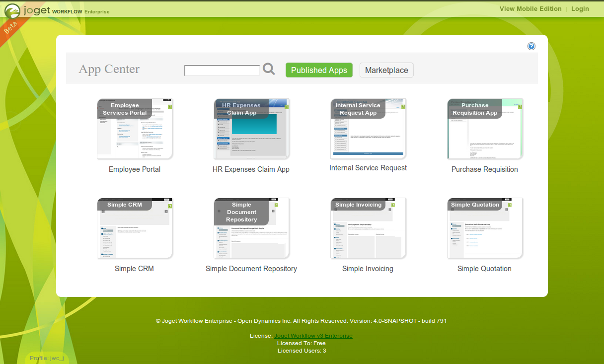Focus the App Center search field
Viewport: 604px width, 364px height.
pyautogui.click(x=222, y=71)
